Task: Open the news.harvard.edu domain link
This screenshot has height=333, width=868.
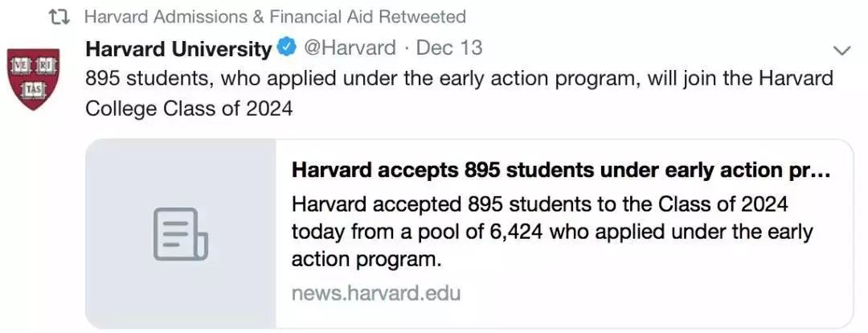Action: pyautogui.click(x=376, y=293)
